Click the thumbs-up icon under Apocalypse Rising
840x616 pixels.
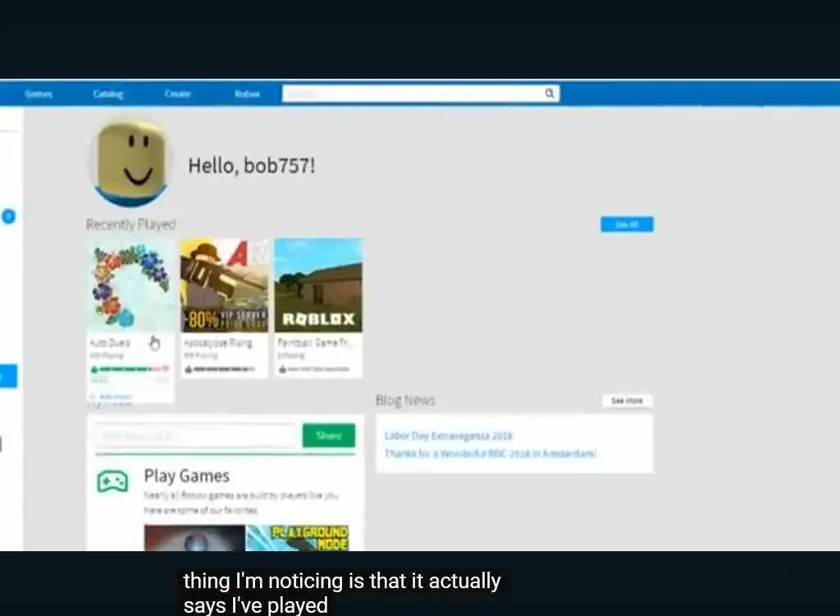tap(188, 368)
